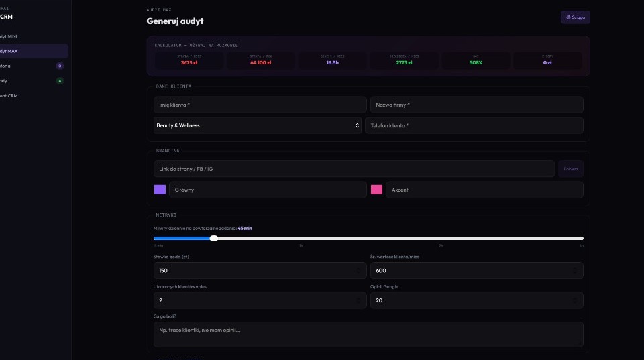Image resolution: width=644 pixels, height=360 pixels.
Task: Click the Główny color hex text field
Action: point(268,190)
